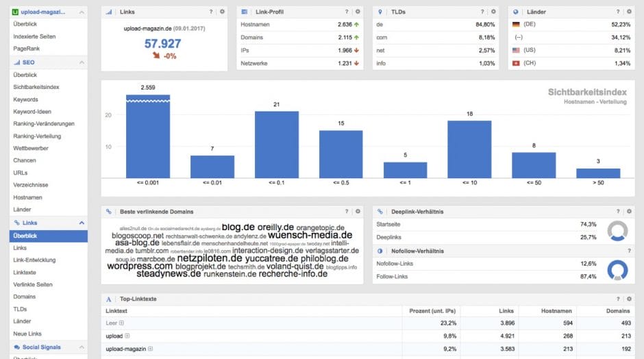
Task: Click netzpiloten.de in the domain cloud
Action: point(209,259)
